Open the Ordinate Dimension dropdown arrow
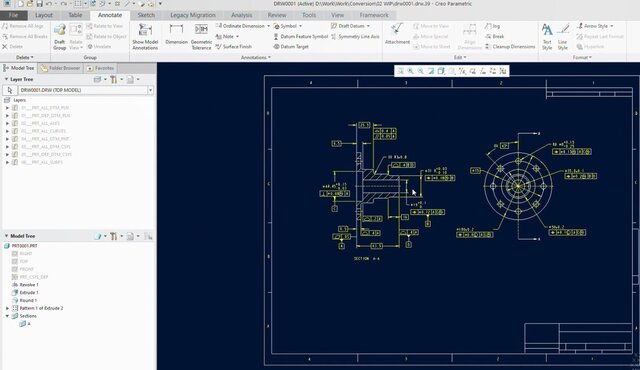 (x=268, y=26)
